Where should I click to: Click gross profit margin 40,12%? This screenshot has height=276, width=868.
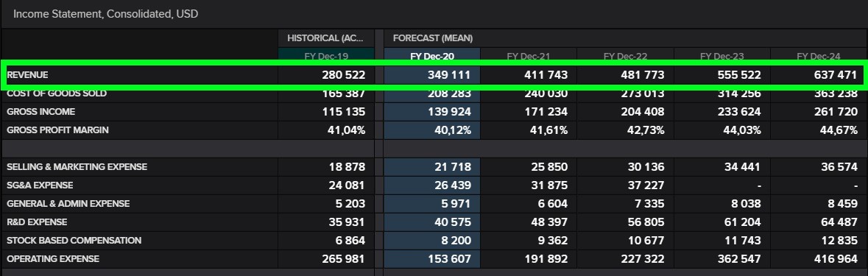click(452, 130)
